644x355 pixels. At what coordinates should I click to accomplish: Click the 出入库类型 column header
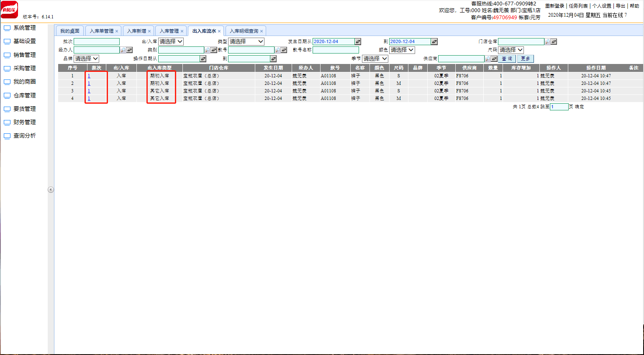point(159,68)
